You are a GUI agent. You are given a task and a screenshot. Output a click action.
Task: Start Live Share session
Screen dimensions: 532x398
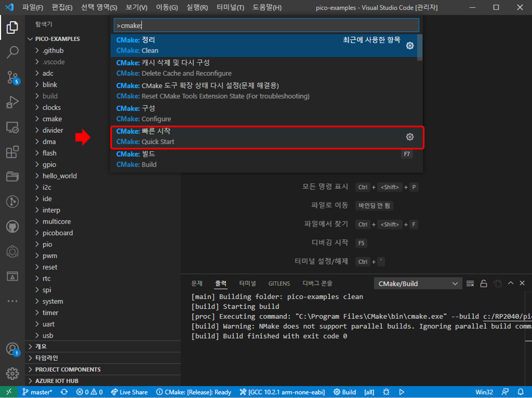click(x=130, y=392)
